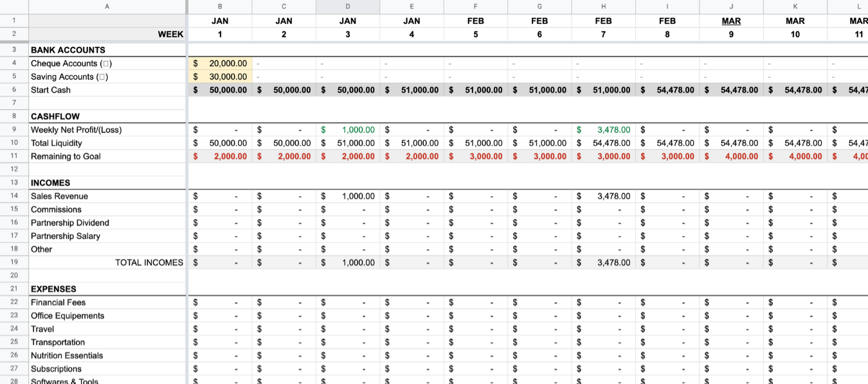
Task: Click the TOTAL INCOMES 1,000.00 cell in week 3
Action: 348,262
